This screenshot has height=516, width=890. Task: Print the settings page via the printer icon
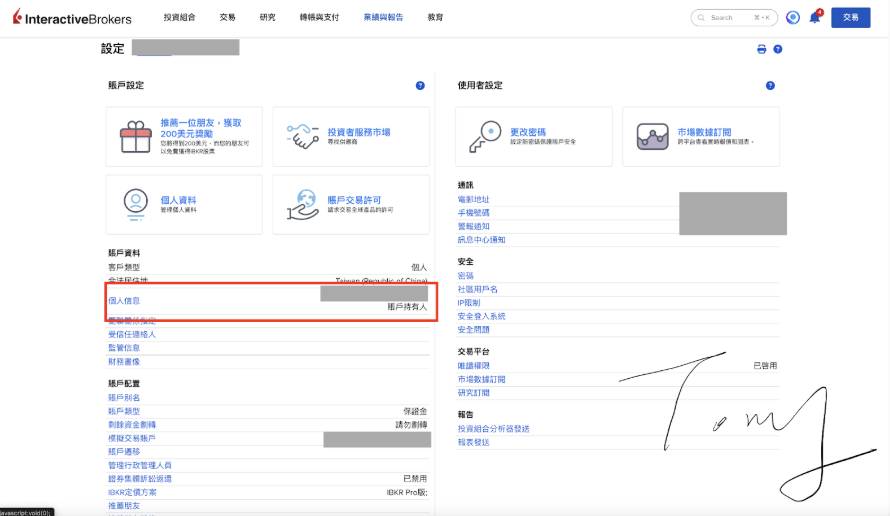coord(762,49)
